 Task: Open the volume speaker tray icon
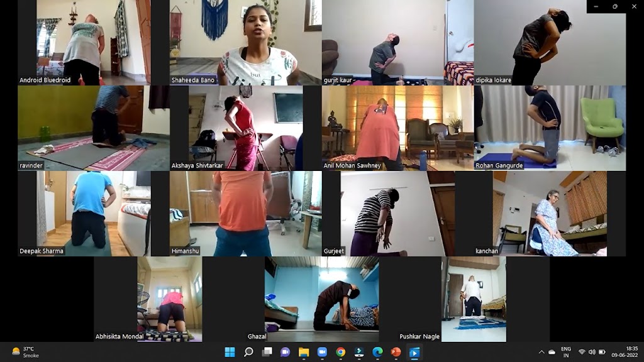pyautogui.click(x=592, y=352)
